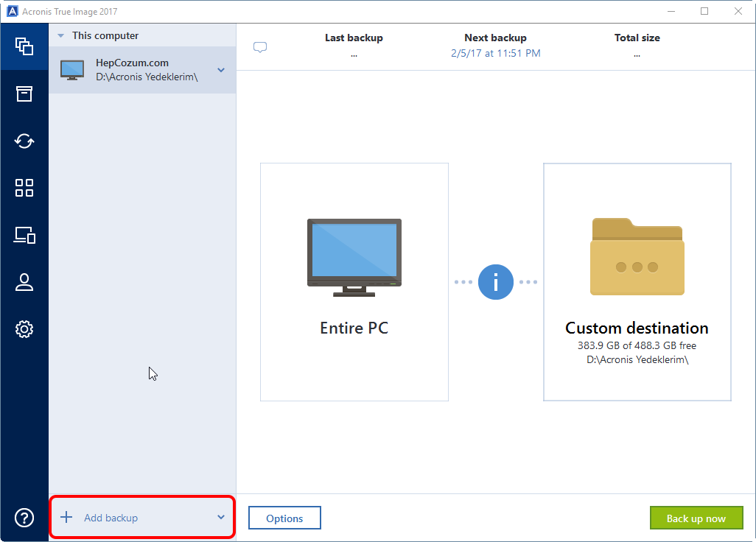Open the Help question mark icon
Screen dimensions: 756x542
point(24,518)
